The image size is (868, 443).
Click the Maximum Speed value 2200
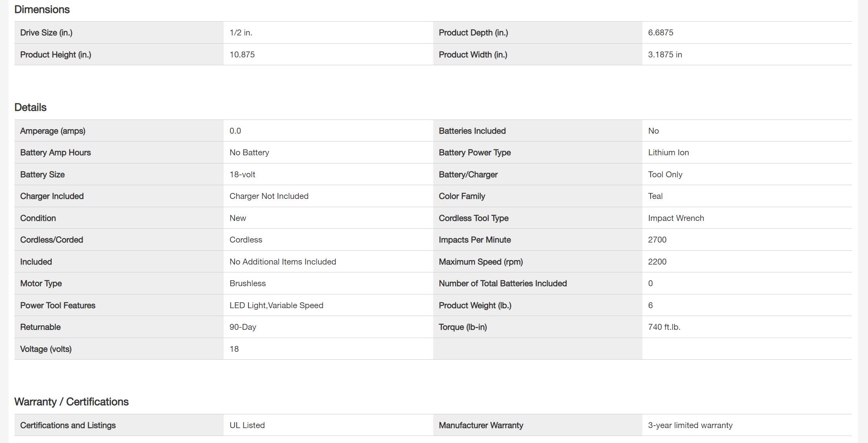[x=657, y=262]
